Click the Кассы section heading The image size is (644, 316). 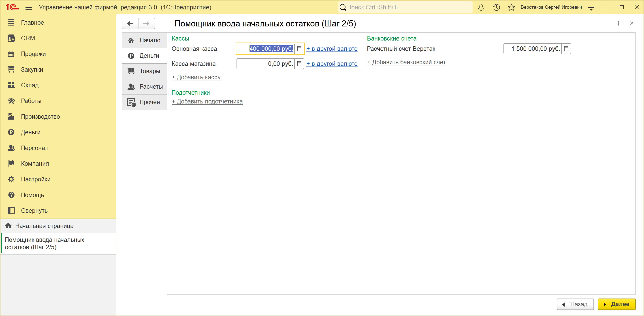pyautogui.click(x=180, y=39)
